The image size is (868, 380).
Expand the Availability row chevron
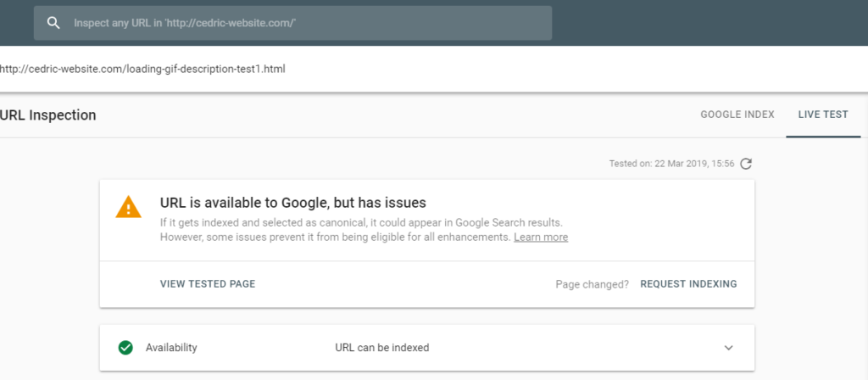pos(728,348)
